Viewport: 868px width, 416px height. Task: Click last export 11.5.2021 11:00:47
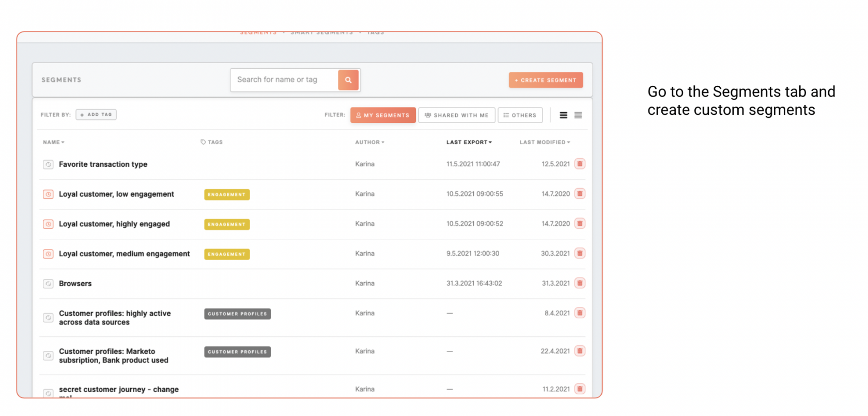pyautogui.click(x=473, y=164)
